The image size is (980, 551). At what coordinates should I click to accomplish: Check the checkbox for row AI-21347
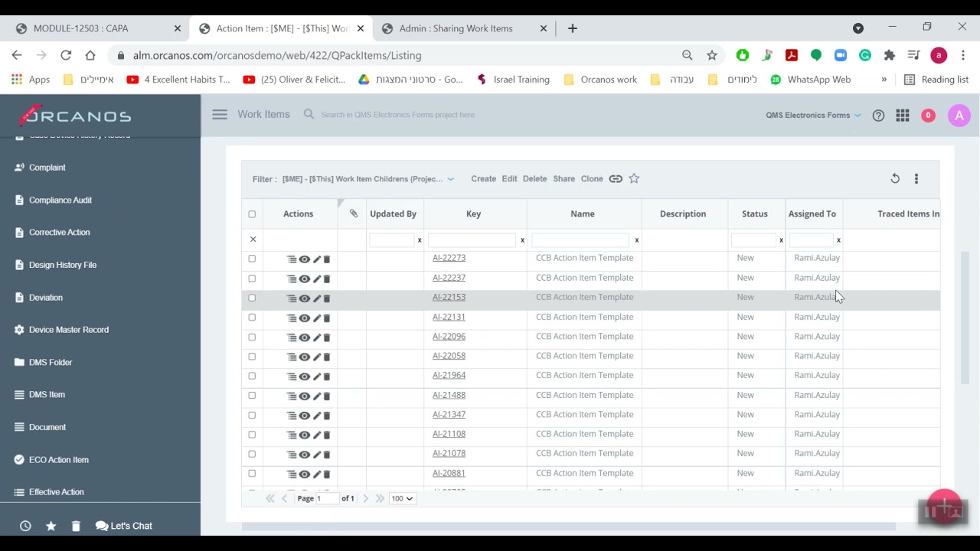[x=252, y=415]
